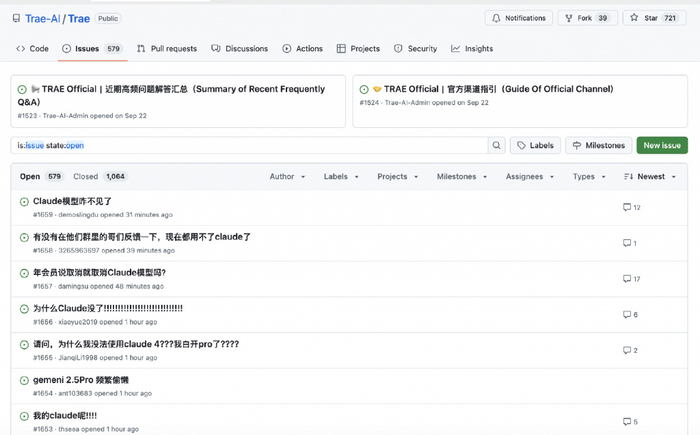Open the Labels button next to search
The height and width of the screenshot is (435, 700).
pos(535,145)
